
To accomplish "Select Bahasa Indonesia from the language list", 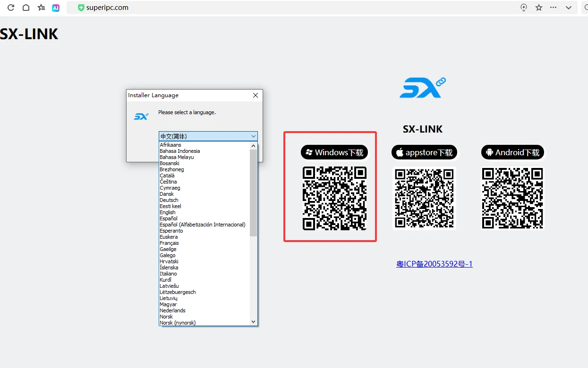I will click(204, 151).
